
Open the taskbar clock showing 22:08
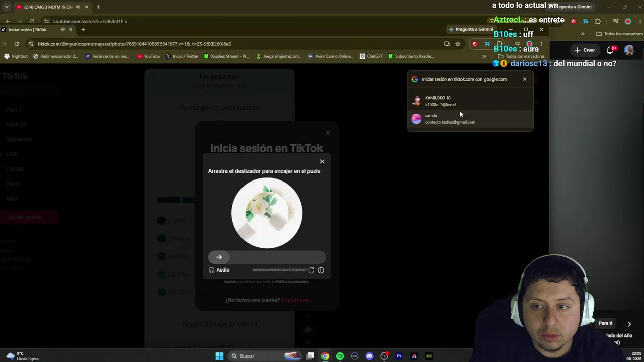633,356
